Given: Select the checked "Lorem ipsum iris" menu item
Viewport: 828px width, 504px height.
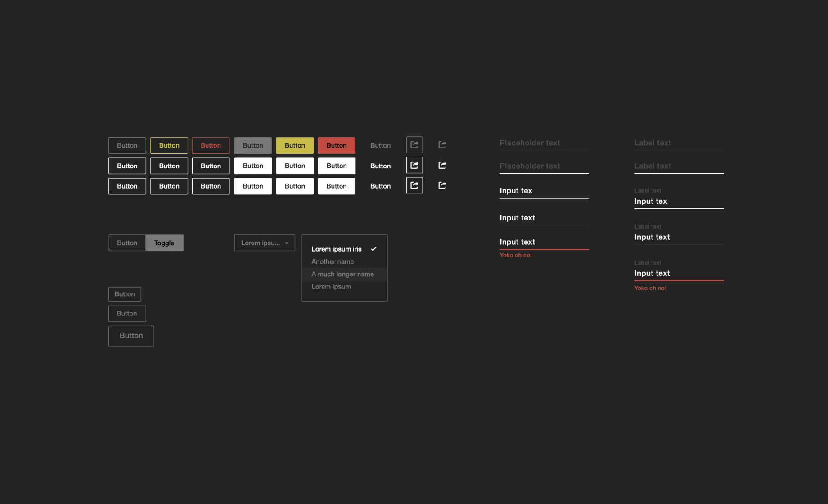Looking at the screenshot, I should pyautogui.click(x=336, y=248).
